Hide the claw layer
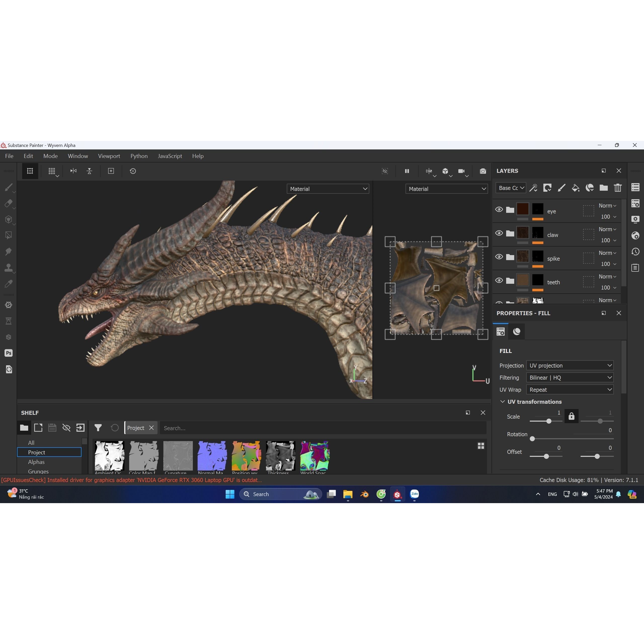The width and height of the screenshot is (644, 644). click(x=499, y=233)
